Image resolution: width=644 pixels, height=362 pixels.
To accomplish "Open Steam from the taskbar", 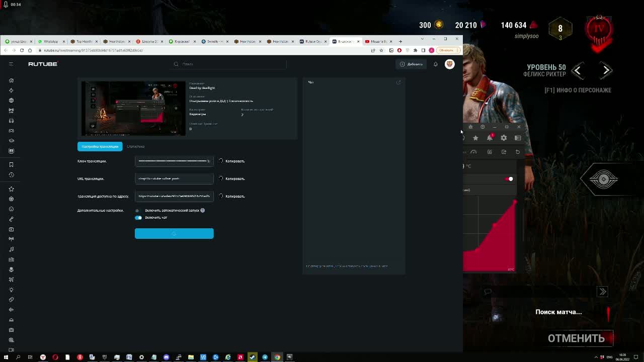I will coord(253,357).
